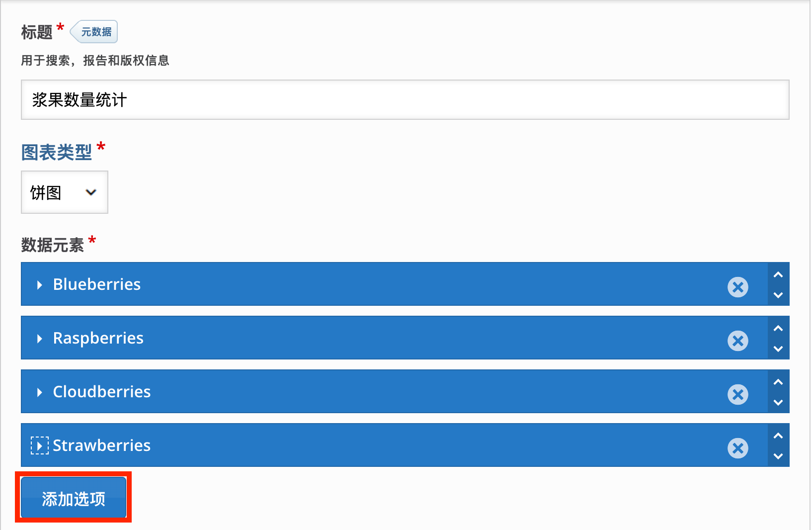Move Strawberries down one position

coord(778,456)
